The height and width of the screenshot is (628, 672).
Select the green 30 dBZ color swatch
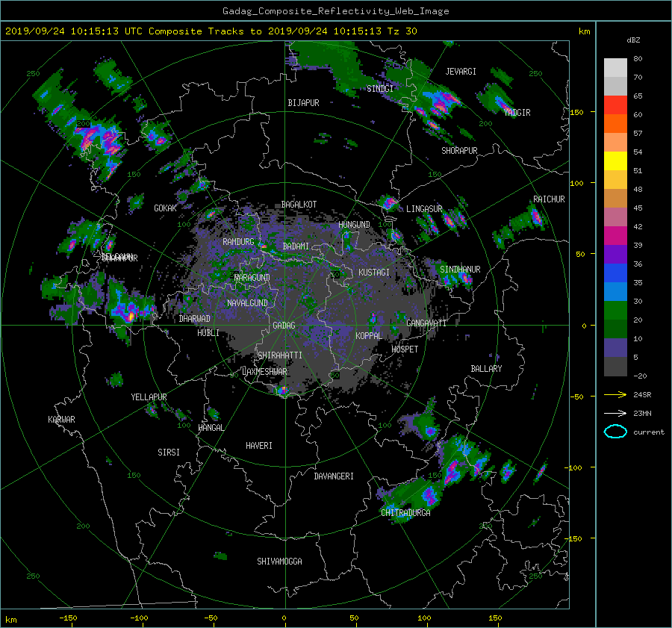[x=615, y=310]
